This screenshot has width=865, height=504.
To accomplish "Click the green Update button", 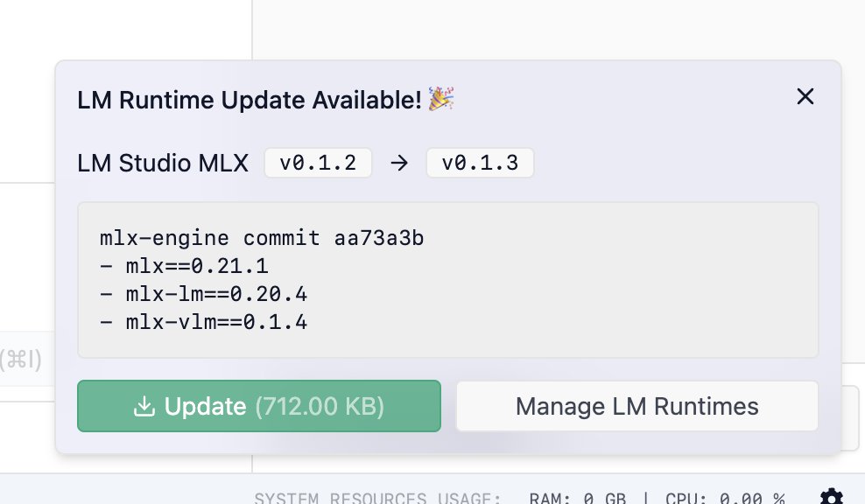I will (258, 406).
